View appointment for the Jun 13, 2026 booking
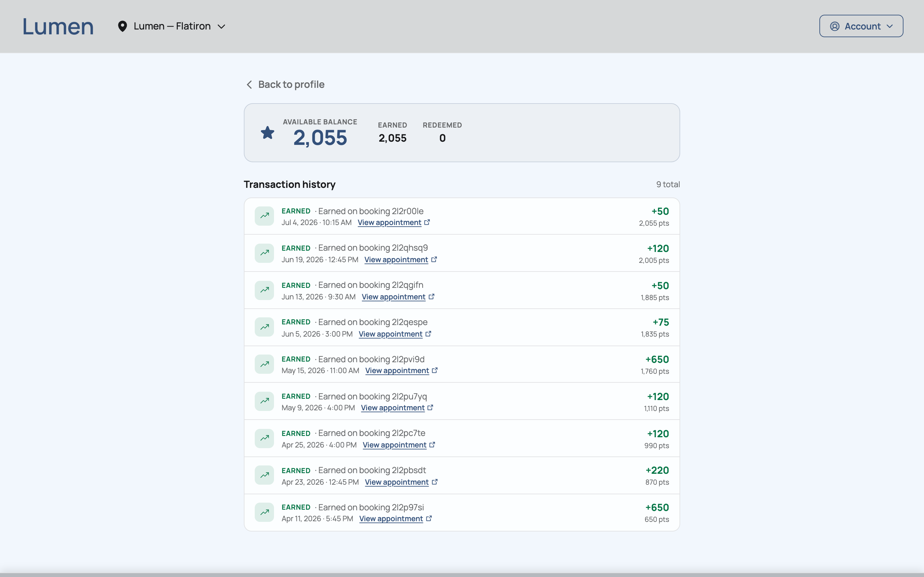The image size is (924, 577). click(x=394, y=297)
